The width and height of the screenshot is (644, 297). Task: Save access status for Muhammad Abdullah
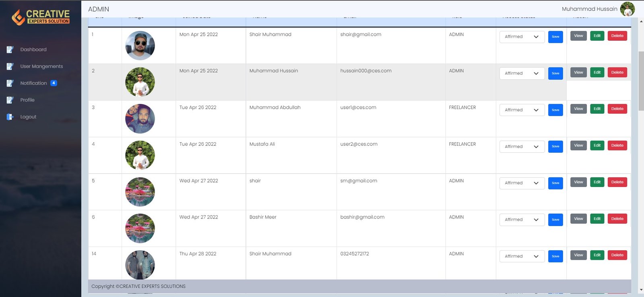coord(555,110)
